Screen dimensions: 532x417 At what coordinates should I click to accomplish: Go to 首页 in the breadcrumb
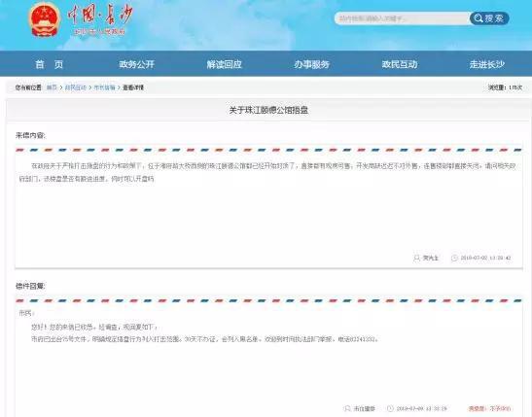pos(52,87)
